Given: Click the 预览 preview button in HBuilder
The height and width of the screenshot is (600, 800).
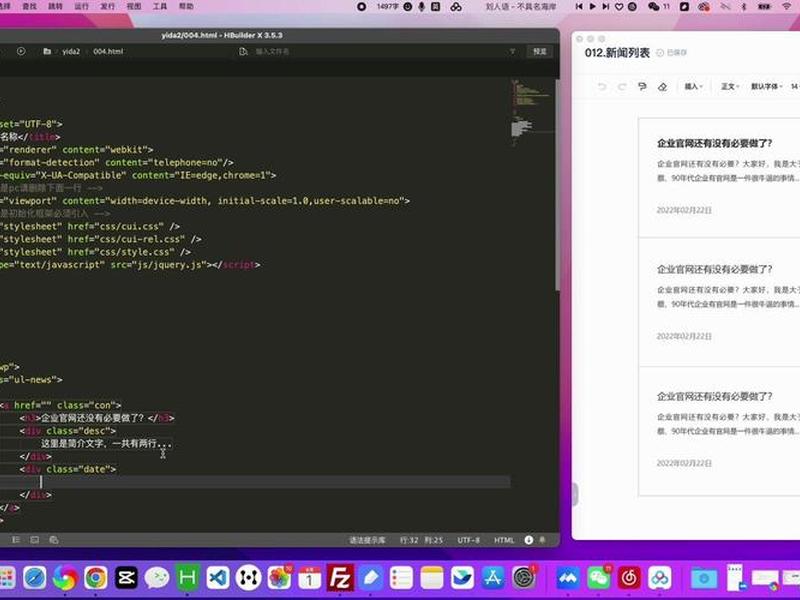Looking at the screenshot, I should tap(540, 52).
